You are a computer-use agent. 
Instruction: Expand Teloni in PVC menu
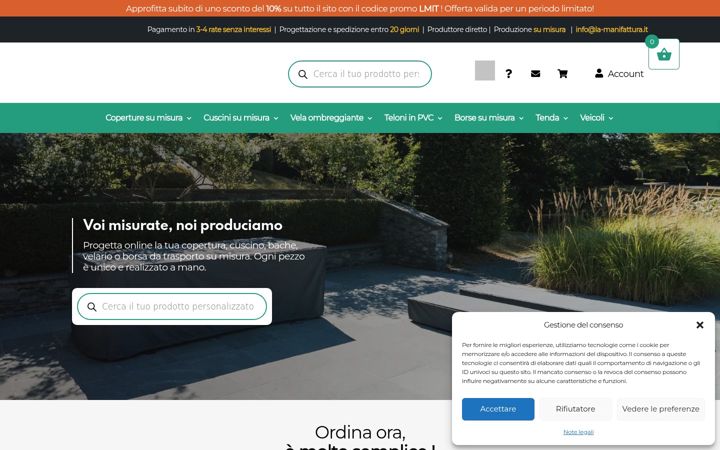(x=413, y=118)
